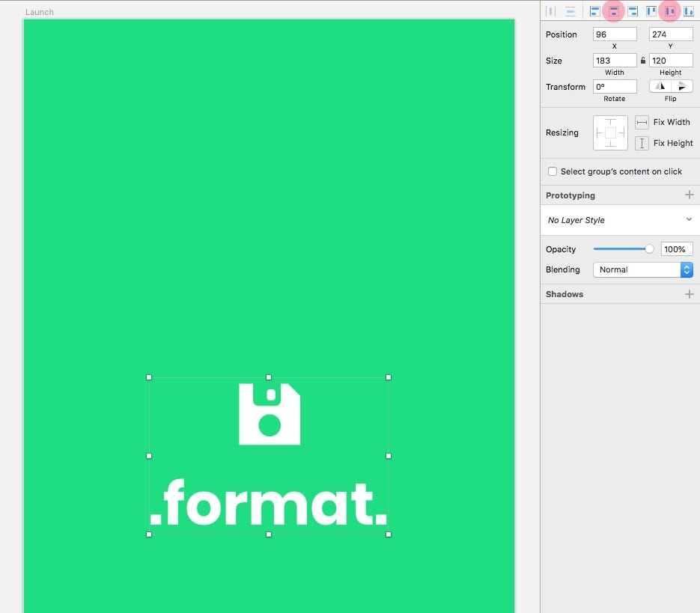The width and height of the screenshot is (700, 613).
Task: Enable Select group's content on click
Action: [x=553, y=171]
